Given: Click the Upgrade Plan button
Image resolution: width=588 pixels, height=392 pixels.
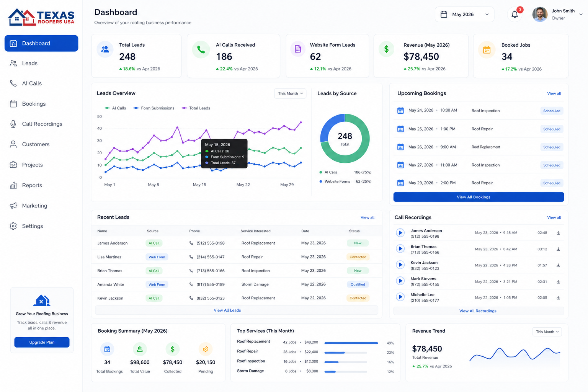Looking at the screenshot, I should point(42,342).
